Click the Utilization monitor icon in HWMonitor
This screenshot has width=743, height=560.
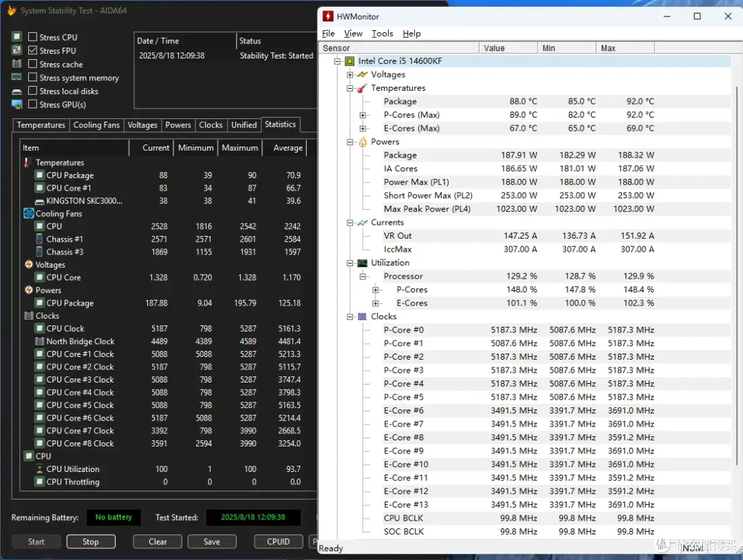coord(363,263)
